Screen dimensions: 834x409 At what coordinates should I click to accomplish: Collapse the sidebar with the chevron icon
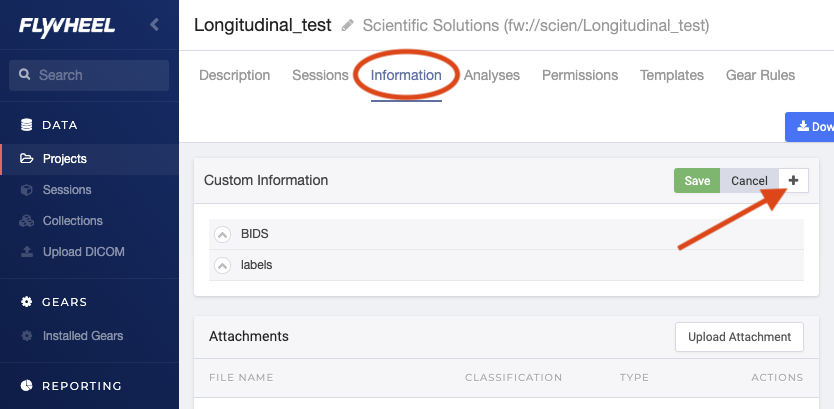tap(154, 24)
